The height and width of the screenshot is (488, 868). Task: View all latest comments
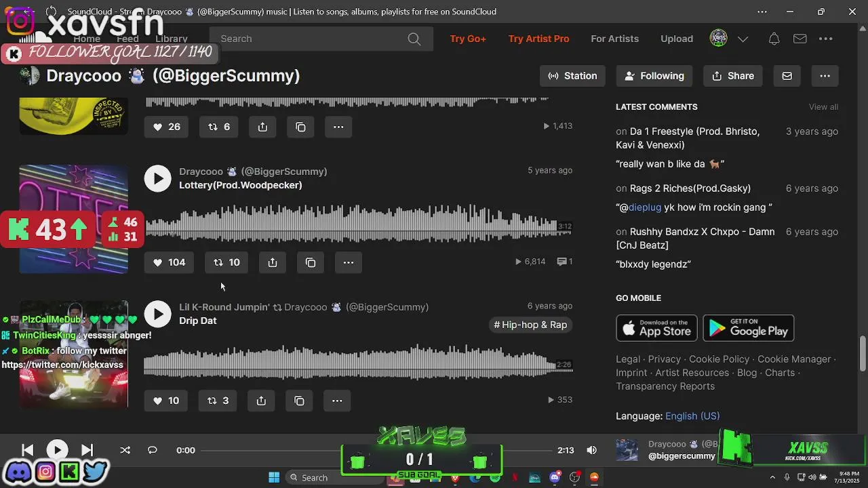(x=823, y=107)
